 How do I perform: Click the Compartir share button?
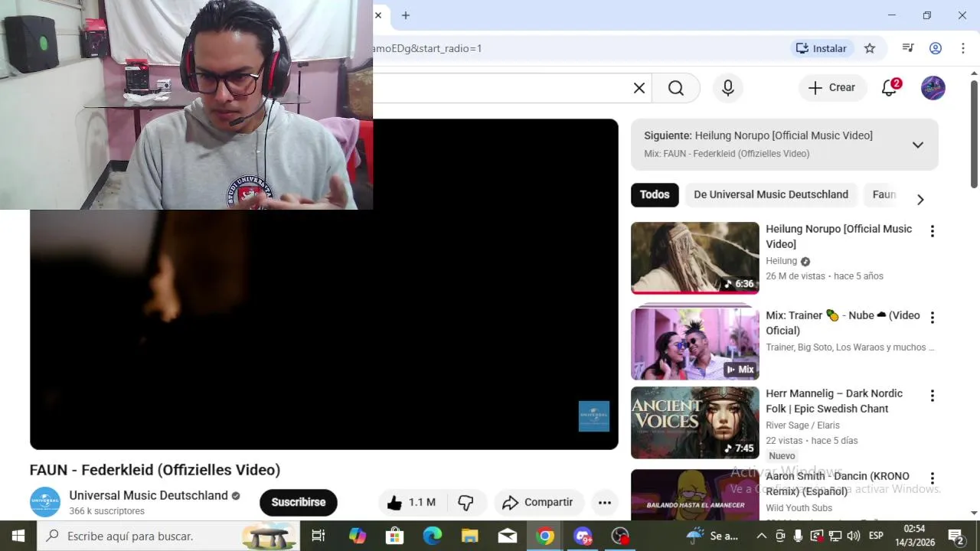pyautogui.click(x=538, y=502)
